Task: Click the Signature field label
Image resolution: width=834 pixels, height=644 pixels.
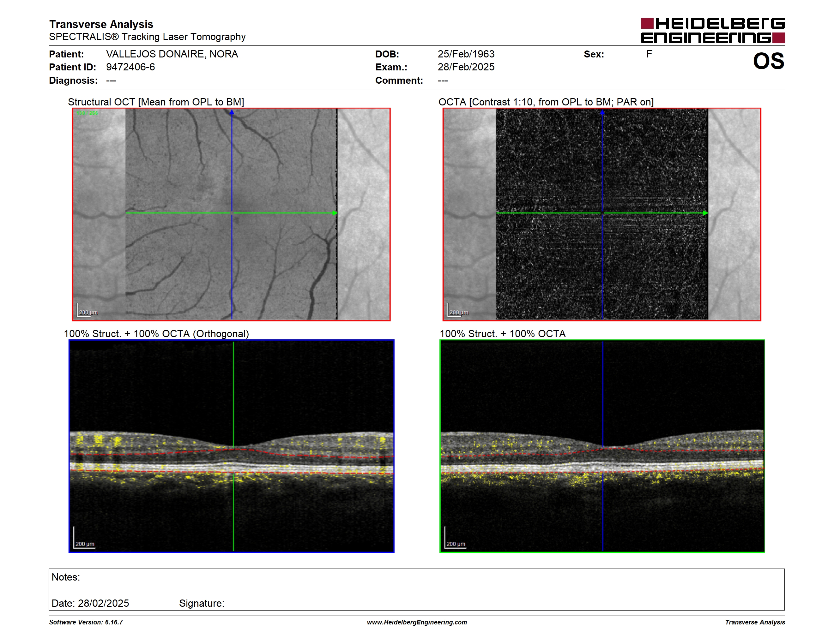Action: tap(202, 603)
